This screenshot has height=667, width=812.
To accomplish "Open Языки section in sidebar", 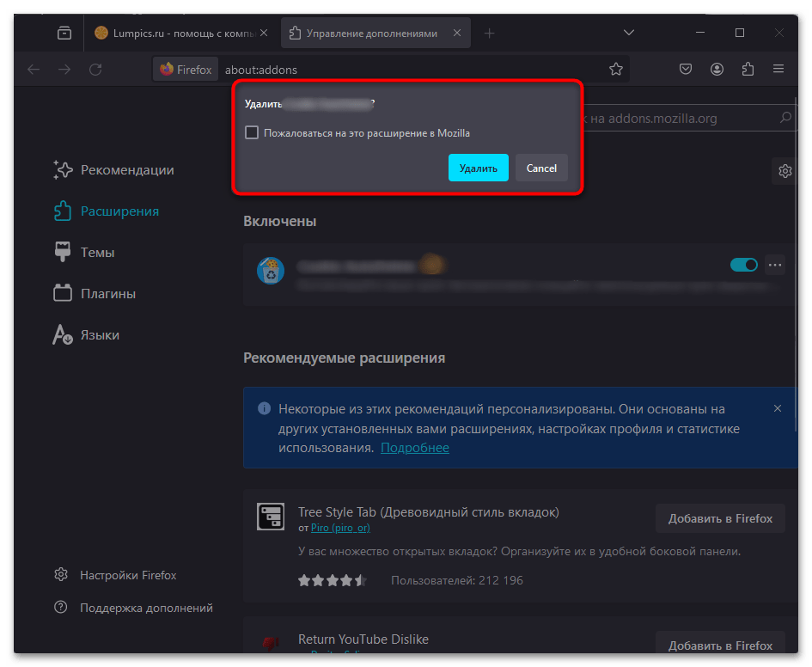I will click(x=86, y=335).
